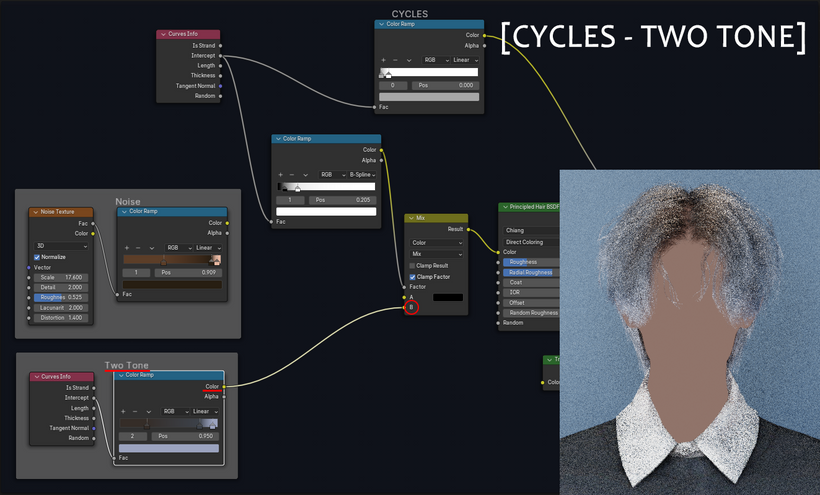This screenshot has height=495, width=820.
Task: Open the Chiang dropdown on Principled Hair BSDF
Action: 531,231
